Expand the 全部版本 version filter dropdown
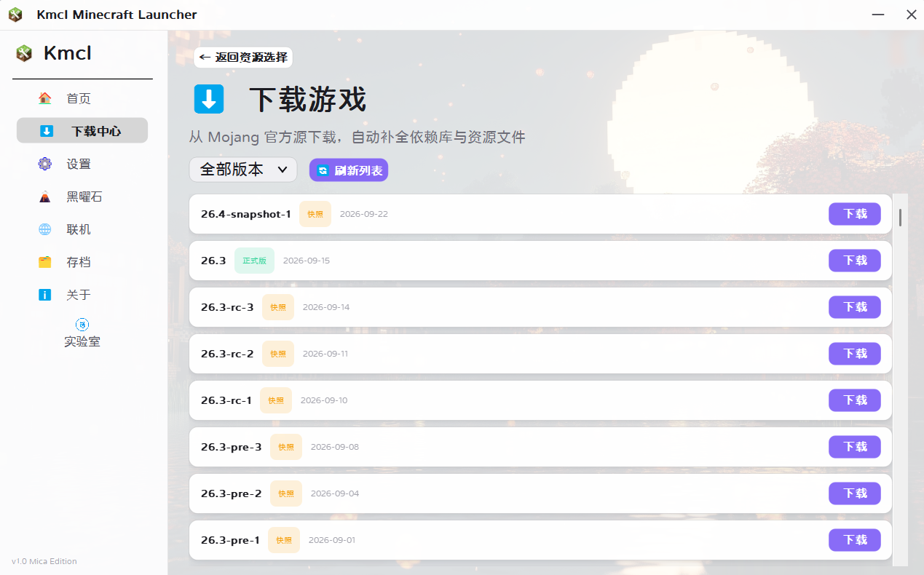This screenshot has width=924, height=575. pos(243,170)
